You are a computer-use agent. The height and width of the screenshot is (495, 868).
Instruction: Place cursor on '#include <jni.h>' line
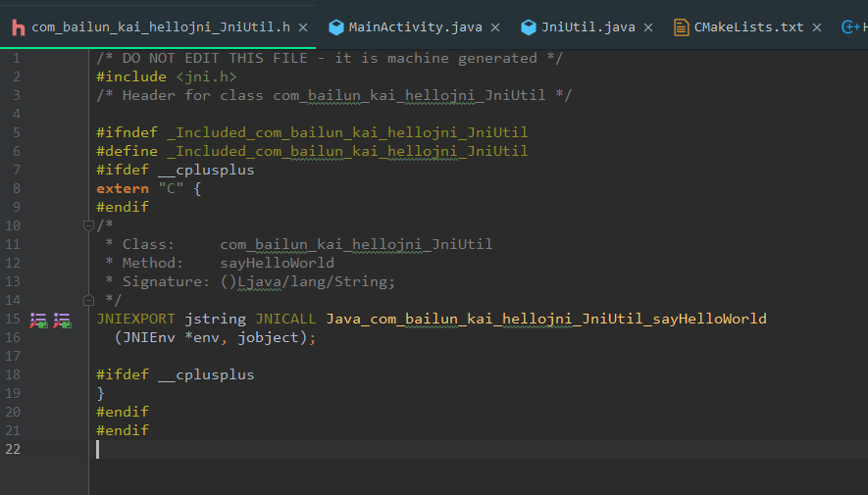click(x=166, y=76)
